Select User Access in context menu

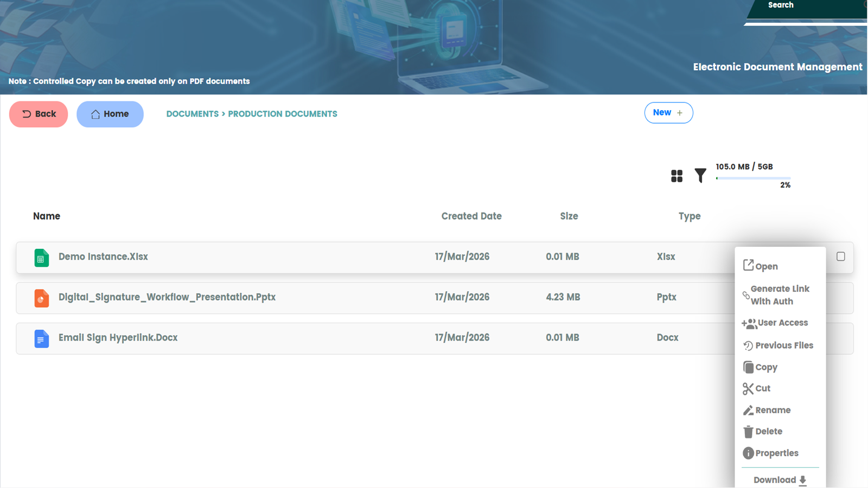[x=782, y=323]
